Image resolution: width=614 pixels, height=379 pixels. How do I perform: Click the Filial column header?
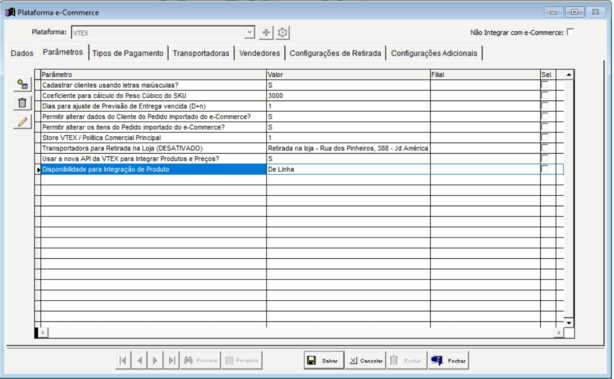coord(485,74)
